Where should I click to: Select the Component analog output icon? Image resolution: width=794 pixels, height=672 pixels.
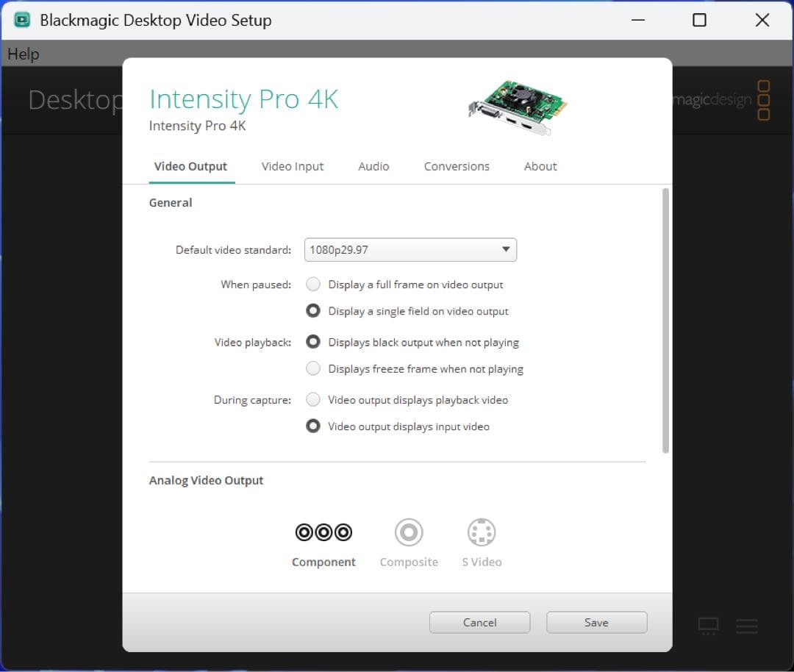[323, 531]
